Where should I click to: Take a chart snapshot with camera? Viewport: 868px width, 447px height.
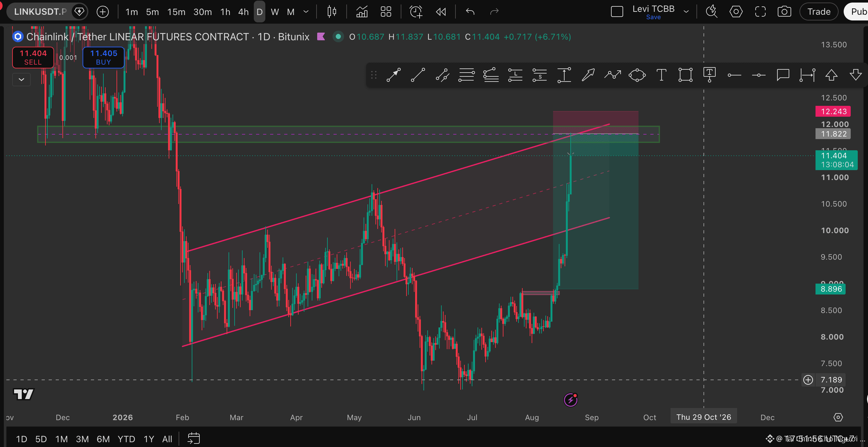point(784,12)
